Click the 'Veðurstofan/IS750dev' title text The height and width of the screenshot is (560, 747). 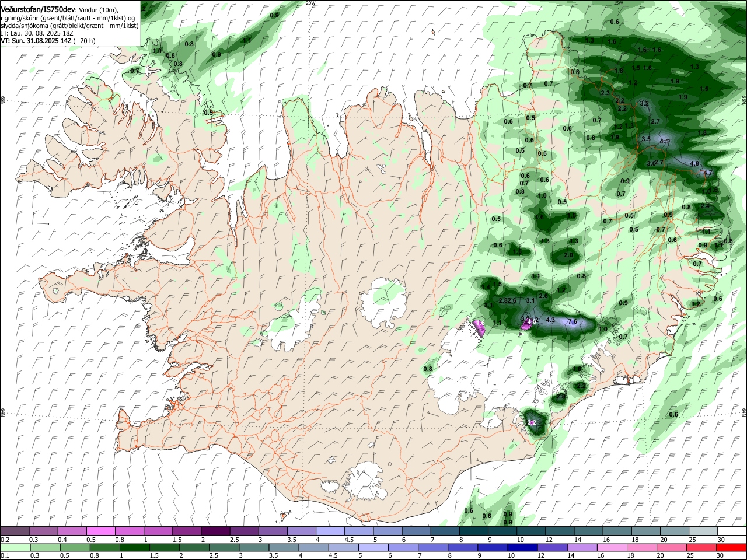click(x=38, y=10)
